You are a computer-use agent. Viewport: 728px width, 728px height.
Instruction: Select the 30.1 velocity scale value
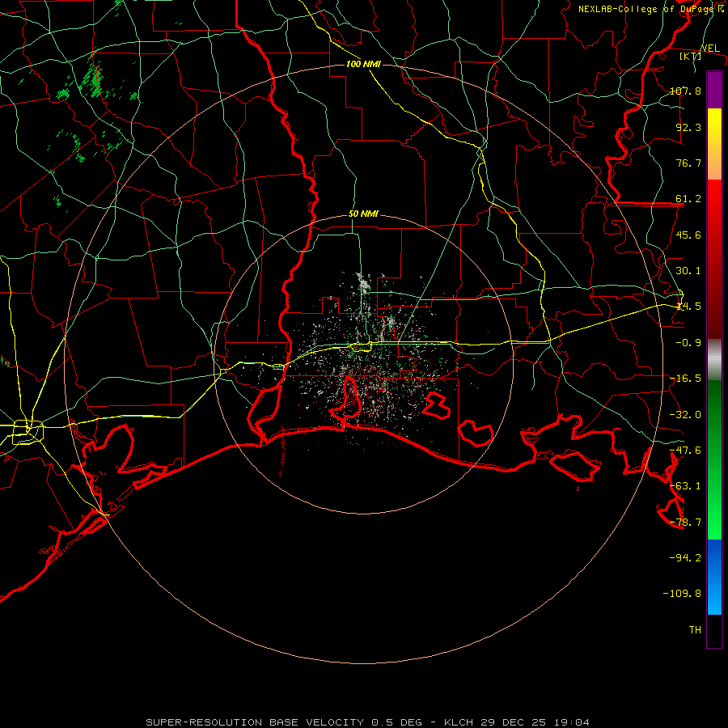688,270
